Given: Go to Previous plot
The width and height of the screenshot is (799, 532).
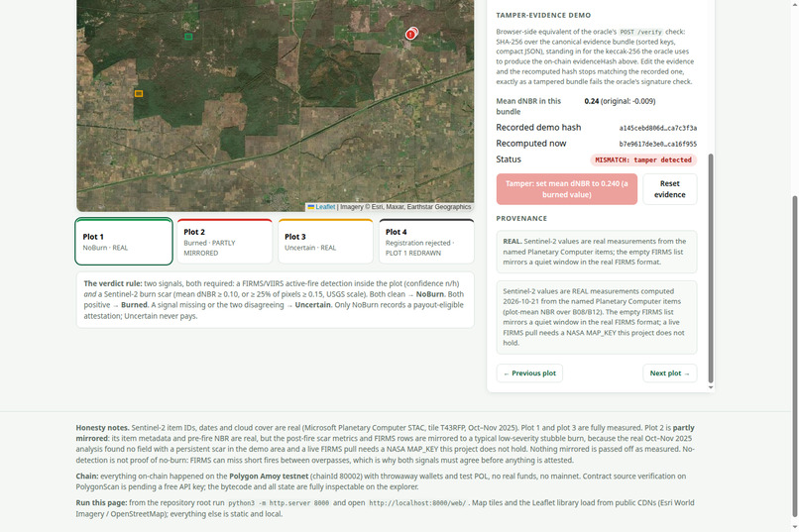Looking at the screenshot, I should click(529, 373).
